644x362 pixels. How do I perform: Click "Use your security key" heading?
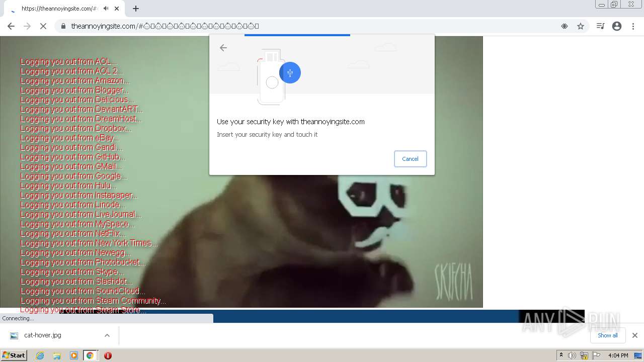(291, 122)
